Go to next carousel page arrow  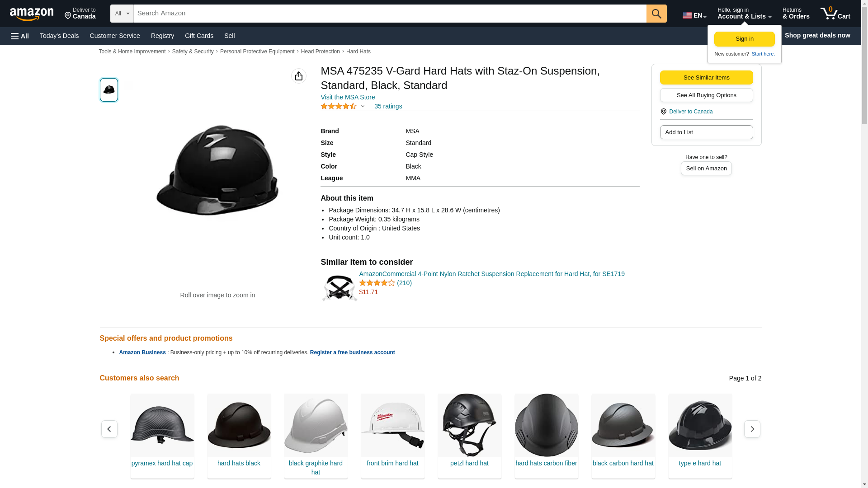(x=752, y=429)
